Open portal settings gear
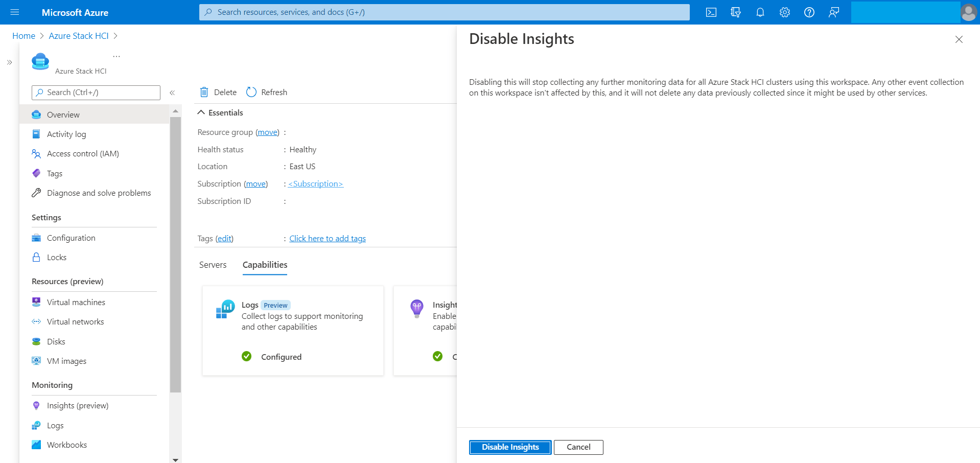Viewport: 980px width, 463px height. point(784,12)
